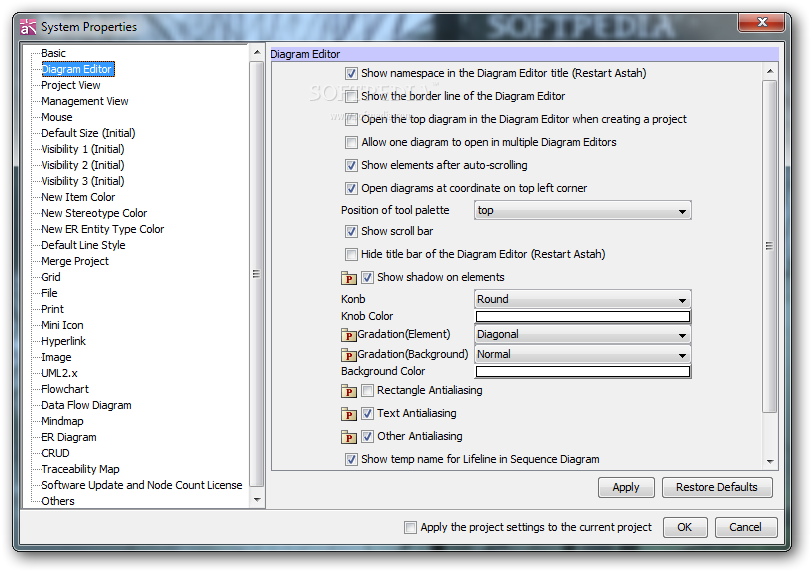Select Project View in the category tree

[71, 85]
